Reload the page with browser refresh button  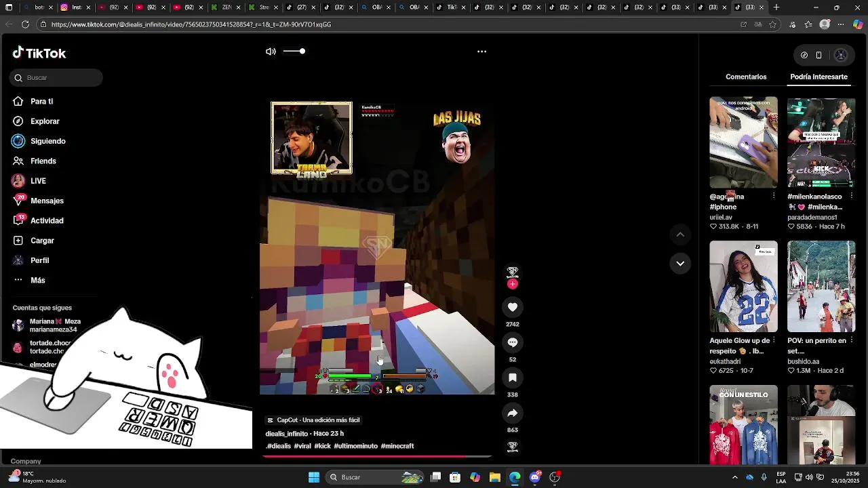[x=25, y=24]
